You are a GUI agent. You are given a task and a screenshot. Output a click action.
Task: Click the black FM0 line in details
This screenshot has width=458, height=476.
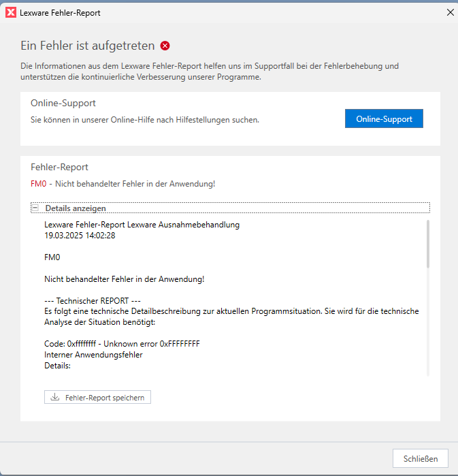52,257
